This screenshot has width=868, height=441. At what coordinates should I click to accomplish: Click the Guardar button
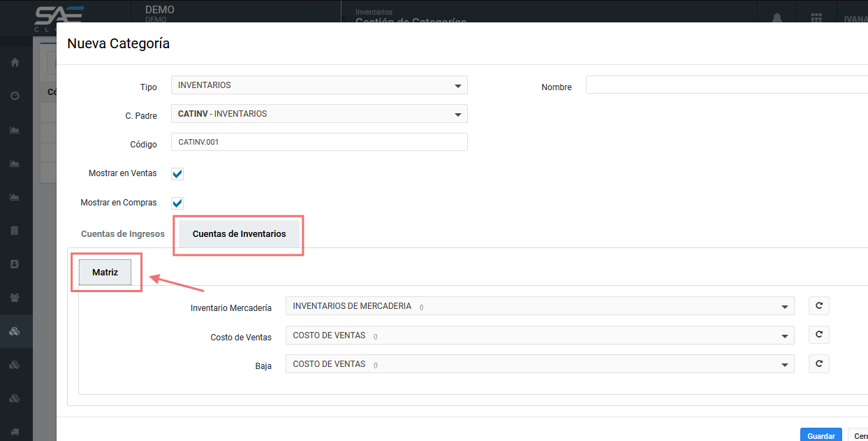(x=821, y=435)
